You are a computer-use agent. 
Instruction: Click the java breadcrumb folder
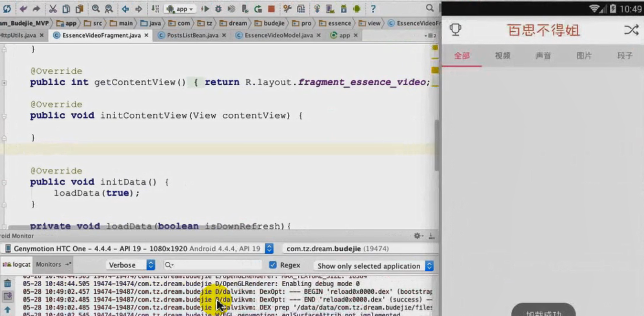[150, 23]
